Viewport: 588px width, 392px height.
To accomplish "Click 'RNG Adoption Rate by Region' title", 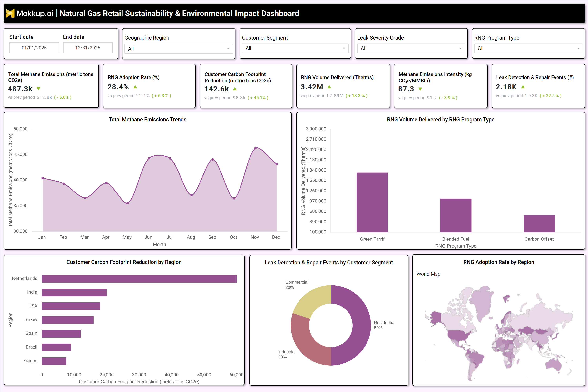I will (499, 262).
